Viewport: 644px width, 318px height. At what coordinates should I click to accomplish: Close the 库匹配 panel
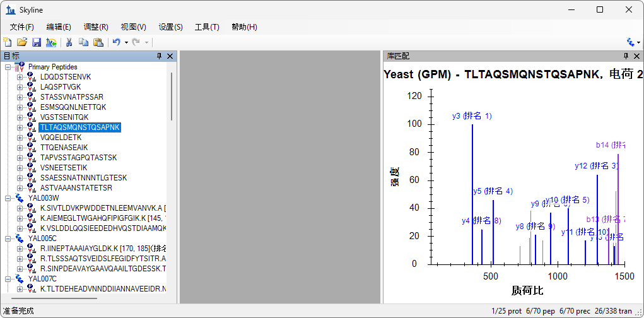coord(636,56)
